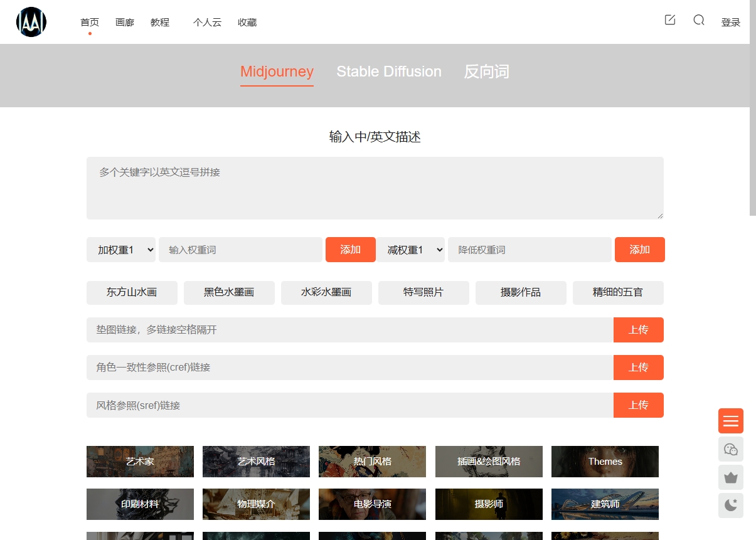Open the 物理媒介 category thumbnail

point(256,504)
